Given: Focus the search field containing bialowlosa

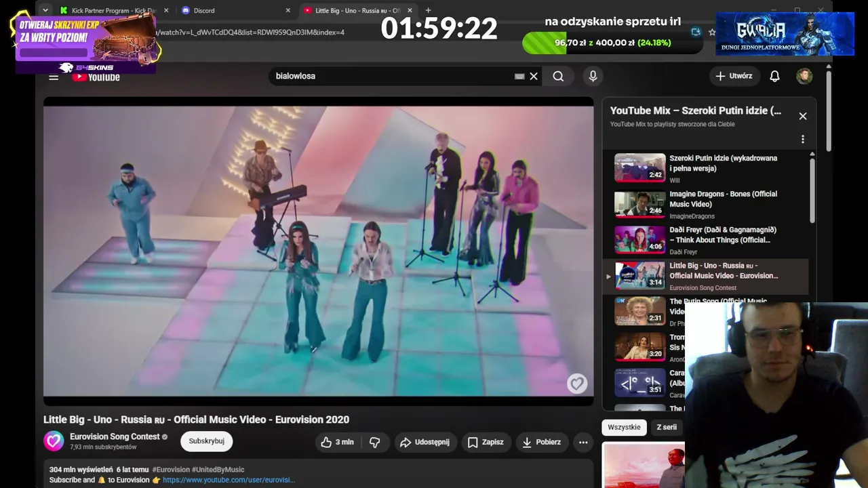Looking at the screenshot, I should click(392, 77).
